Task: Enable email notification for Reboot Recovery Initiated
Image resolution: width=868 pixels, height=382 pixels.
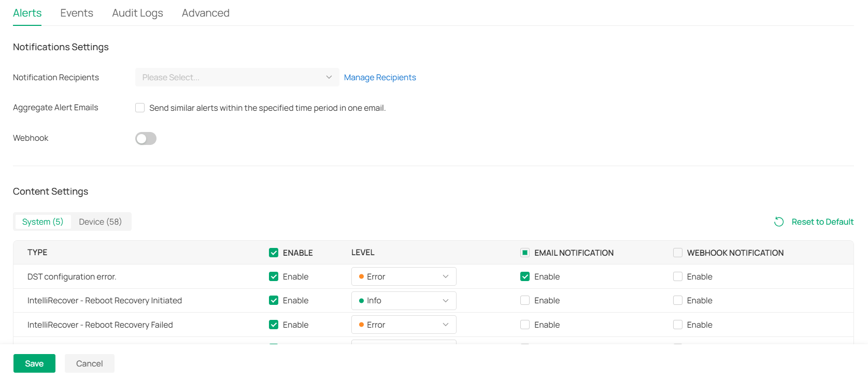Action: pyautogui.click(x=525, y=300)
